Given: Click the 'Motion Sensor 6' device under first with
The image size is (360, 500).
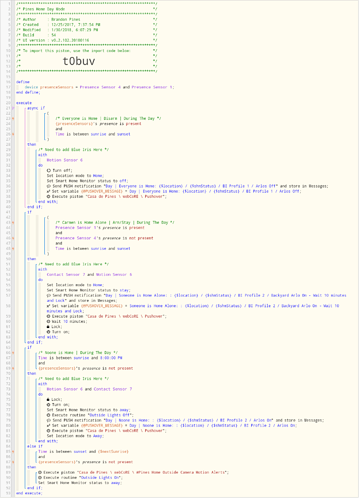Looking at the screenshot, I should pyautogui.click(x=64, y=160).
